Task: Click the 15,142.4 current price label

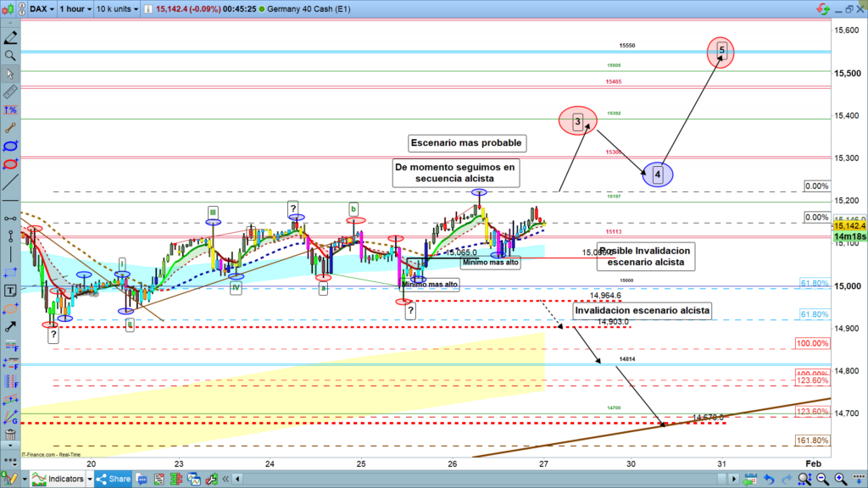Action: pos(849,226)
